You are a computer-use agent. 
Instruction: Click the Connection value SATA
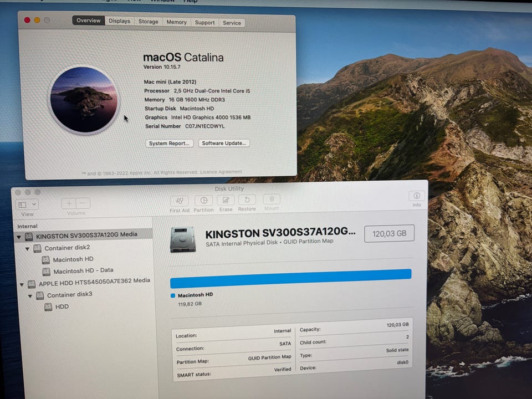(x=285, y=344)
